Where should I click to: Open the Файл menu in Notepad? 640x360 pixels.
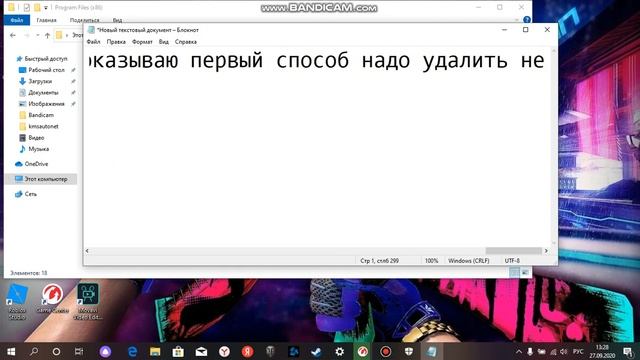[x=93, y=42]
